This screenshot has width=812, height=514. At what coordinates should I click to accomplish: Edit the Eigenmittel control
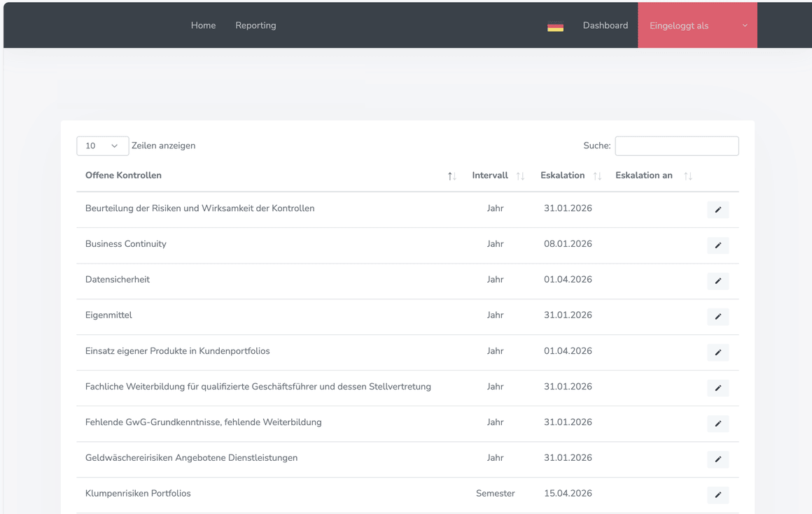[717, 317]
